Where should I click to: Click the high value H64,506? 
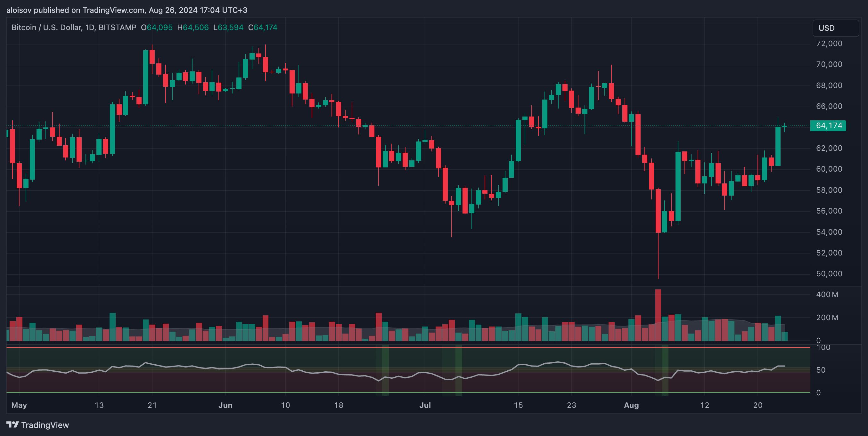pyautogui.click(x=193, y=28)
